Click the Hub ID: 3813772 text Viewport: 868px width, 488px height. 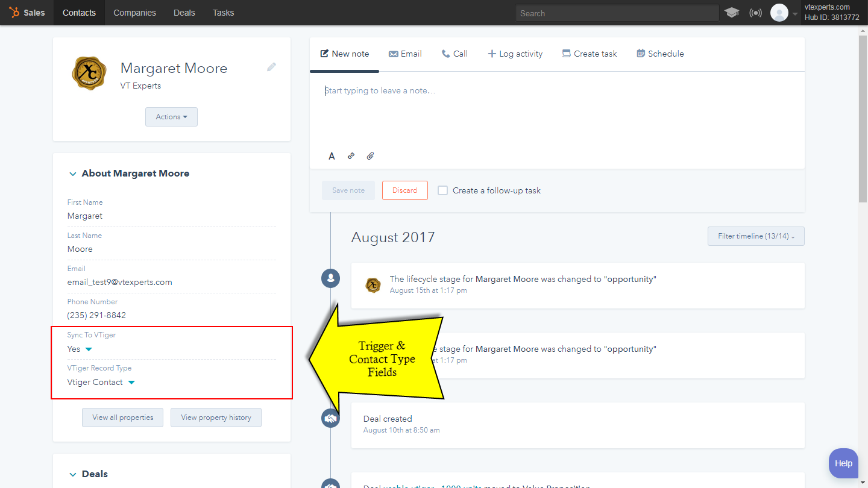pos(832,17)
